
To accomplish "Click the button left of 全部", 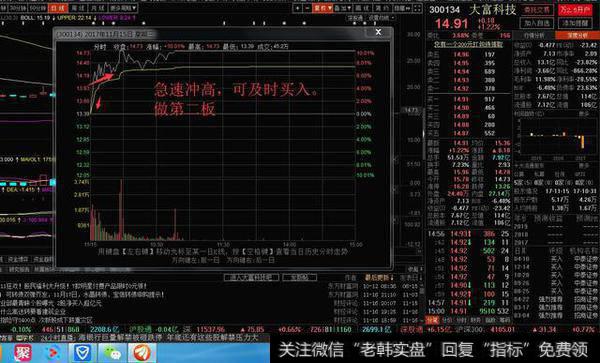I will point(251,277).
